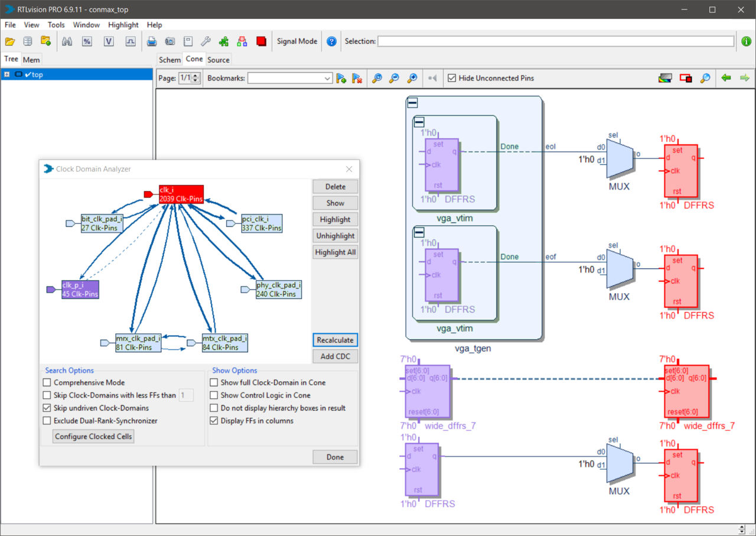756x536 pixels.
Task: Click the camera snapshot icon
Action: [170, 41]
